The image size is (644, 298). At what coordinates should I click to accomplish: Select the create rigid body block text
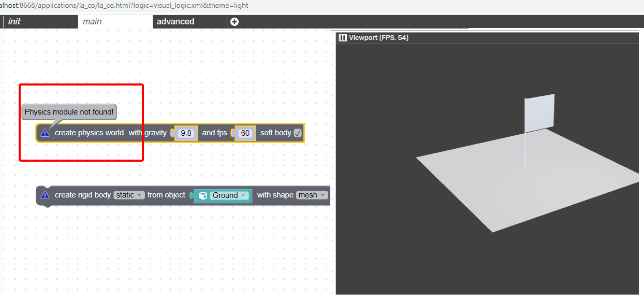(x=83, y=195)
